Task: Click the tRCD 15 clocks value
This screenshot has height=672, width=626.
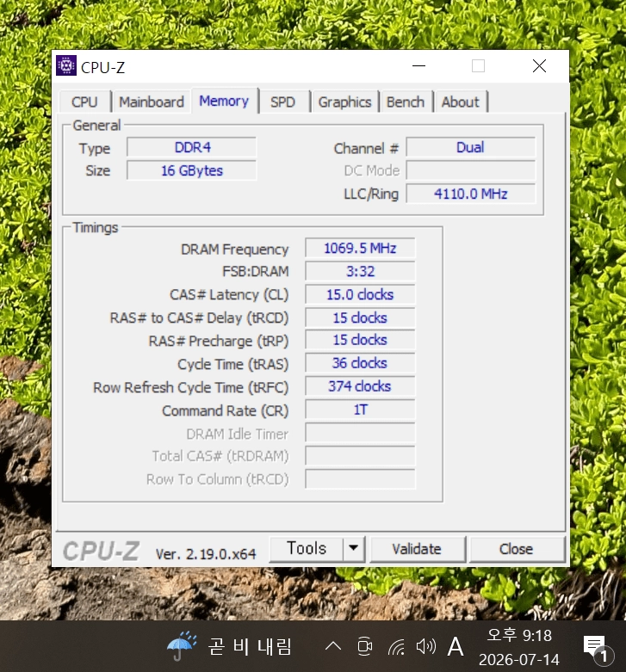Action: click(360, 318)
